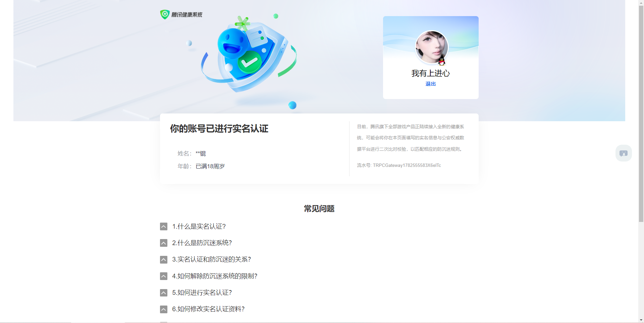
Task: Click the age value 已满18周岁
Action: [210, 166]
